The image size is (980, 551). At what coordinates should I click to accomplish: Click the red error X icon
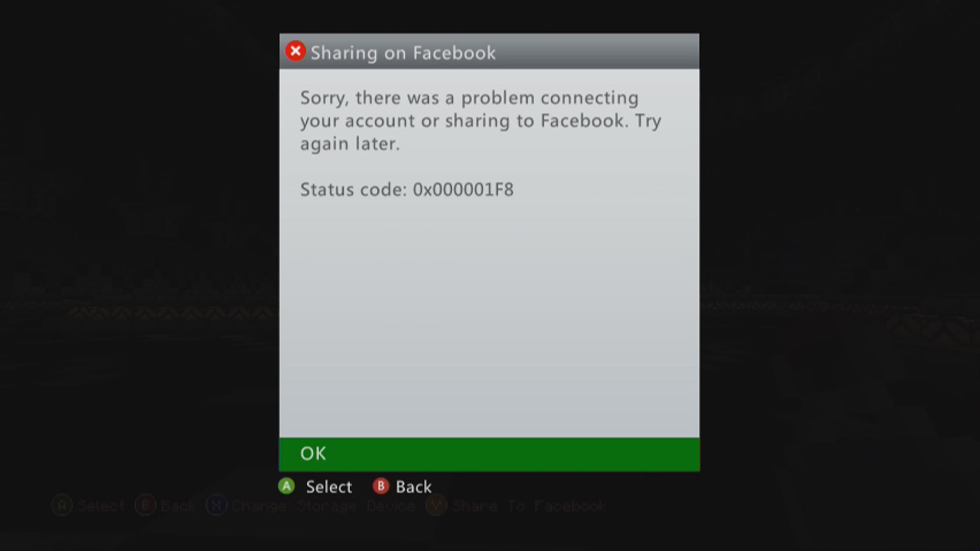[295, 51]
